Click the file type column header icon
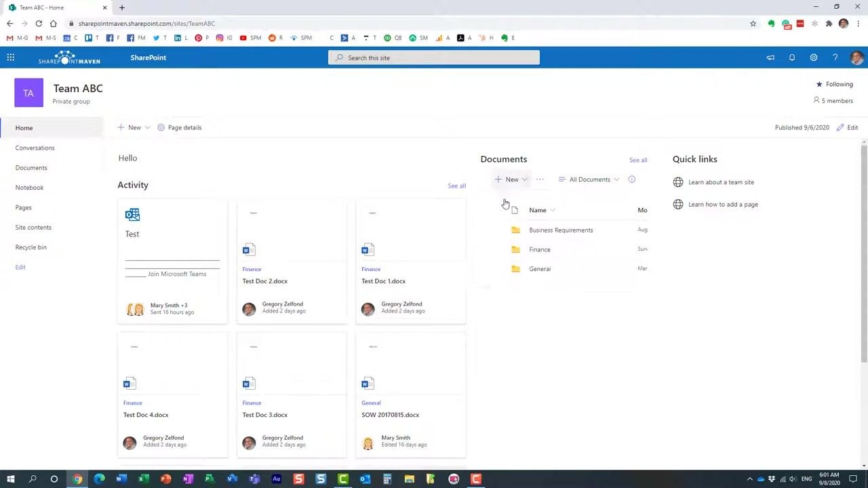The image size is (868, 488). pyautogui.click(x=515, y=210)
